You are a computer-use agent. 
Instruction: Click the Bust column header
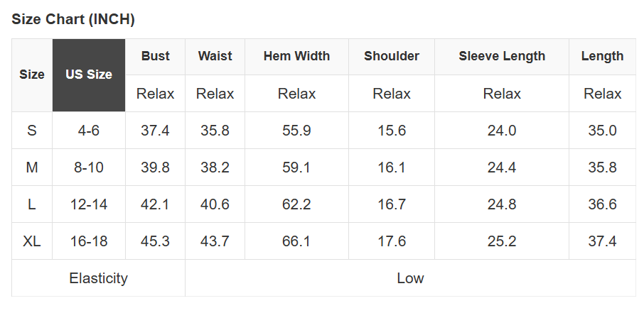[x=155, y=56]
